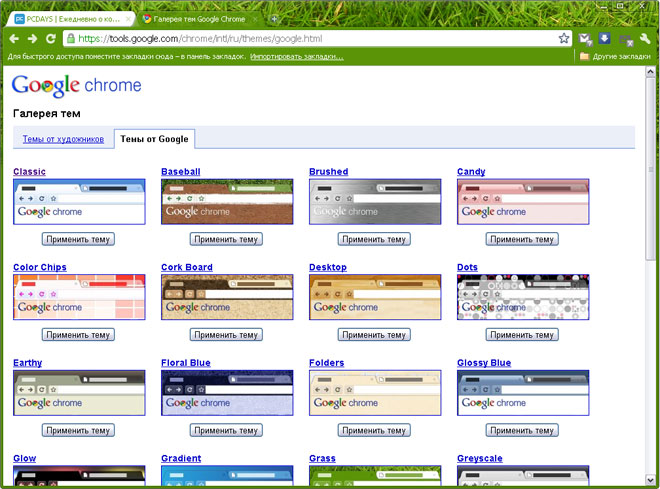Apply the Folders theme

coord(374,431)
